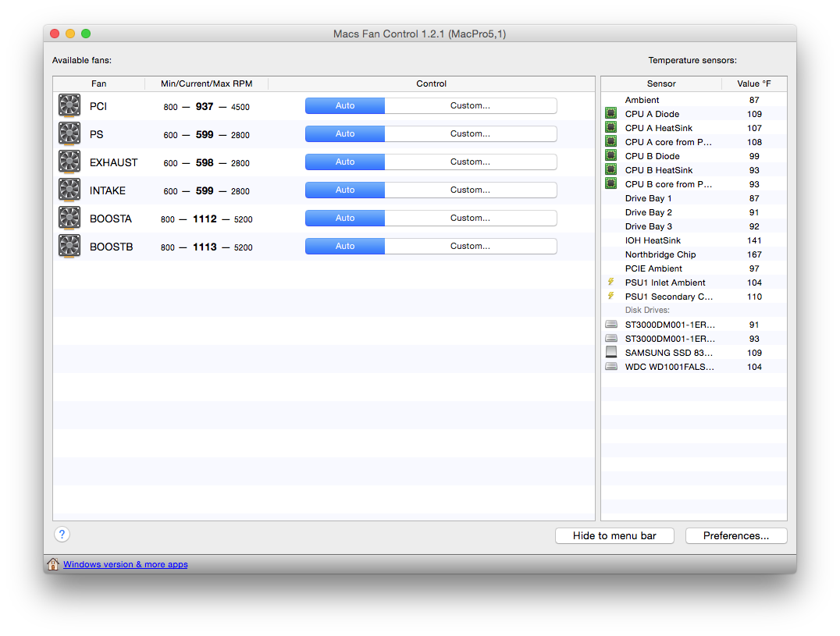Click the SAMSUNG SSD drive icon

pos(610,352)
